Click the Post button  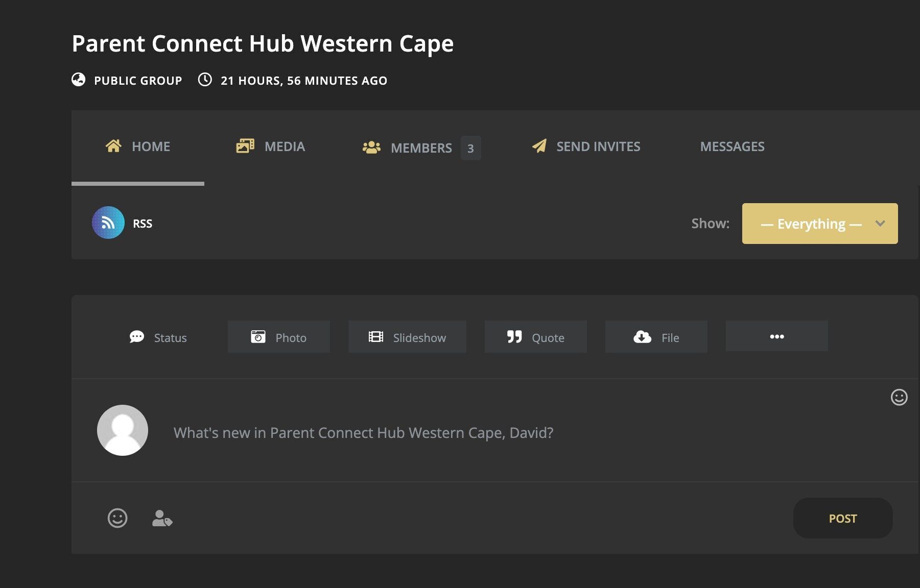point(843,518)
